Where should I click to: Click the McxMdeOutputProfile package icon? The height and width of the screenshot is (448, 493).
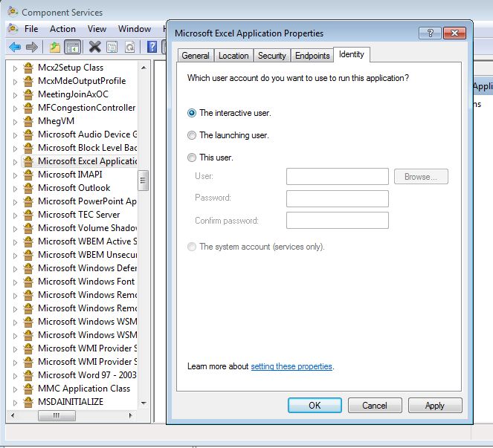point(28,81)
